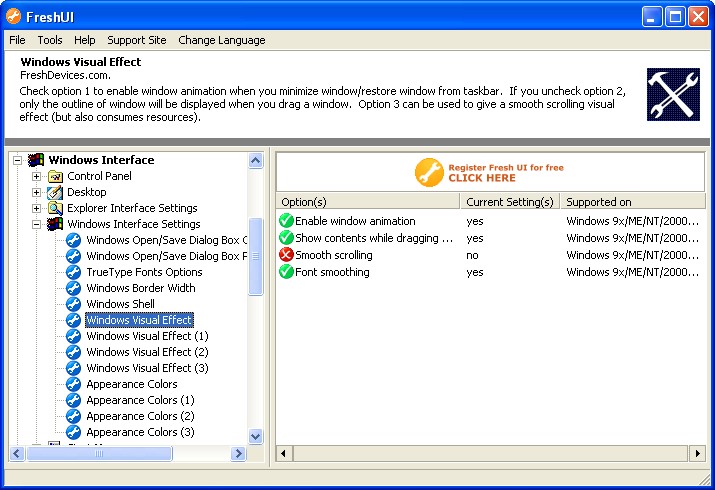Click the crossed hammer and wrench image
This screenshot has height=490, width=715.
point(673,94)
